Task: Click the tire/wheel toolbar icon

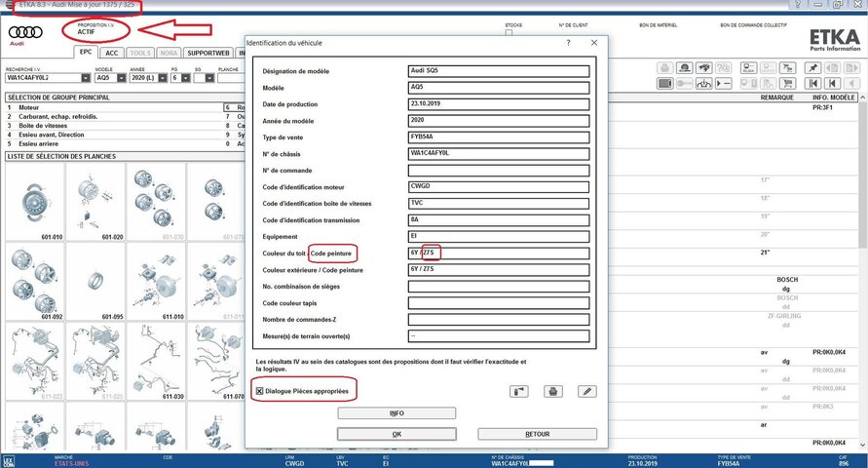Action: click(x=685, y=68)
